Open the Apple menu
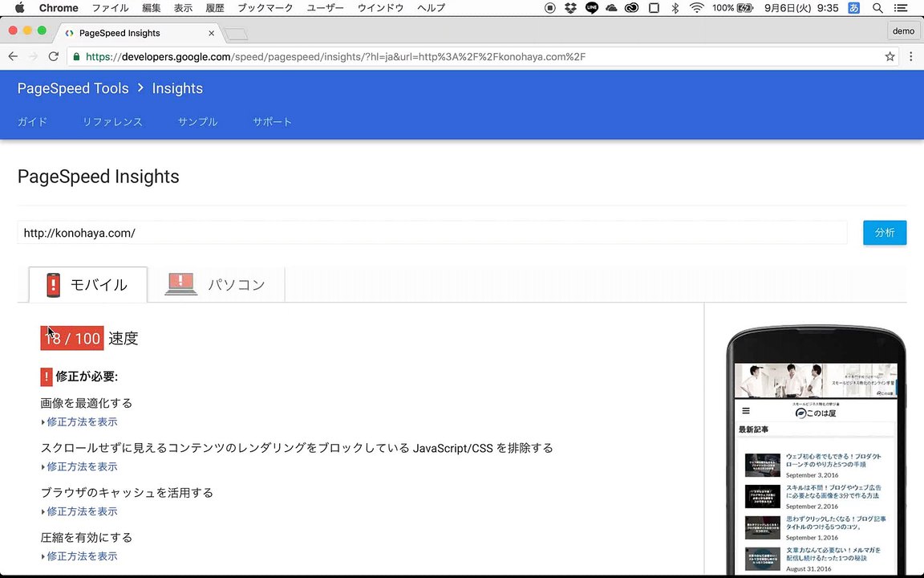This screenshot has width=924, height=578. coord(19,8)
